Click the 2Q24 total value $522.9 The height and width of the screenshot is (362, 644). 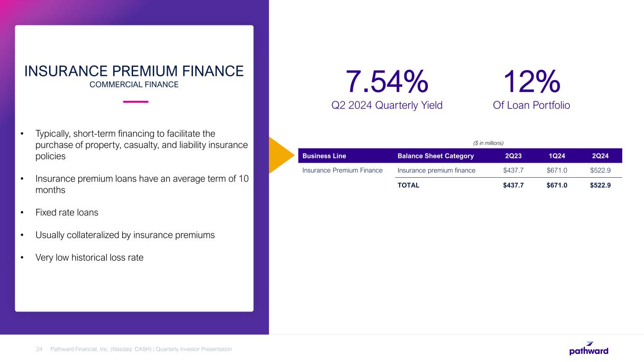click(600, 185)
